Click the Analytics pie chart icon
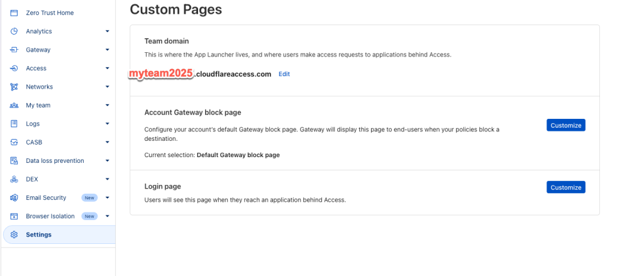The height and width of the screenshot is (276, 644). (14, 31)
